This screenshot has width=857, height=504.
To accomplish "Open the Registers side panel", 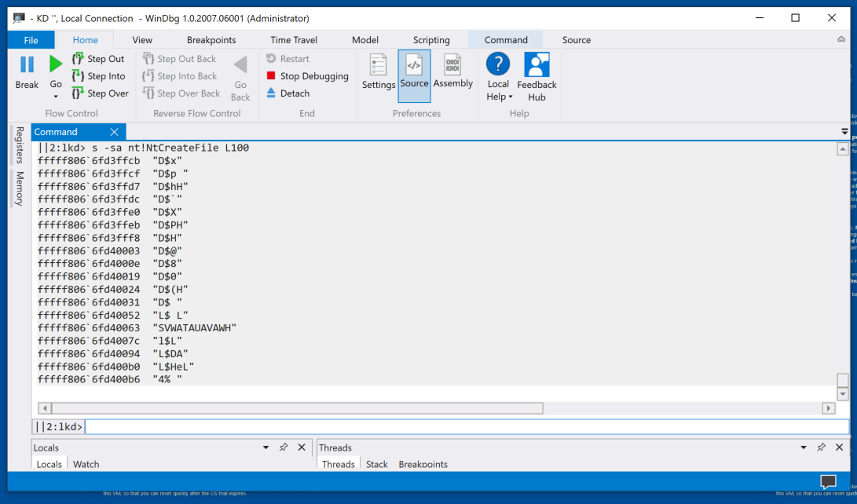I will [x=20, y=145].
